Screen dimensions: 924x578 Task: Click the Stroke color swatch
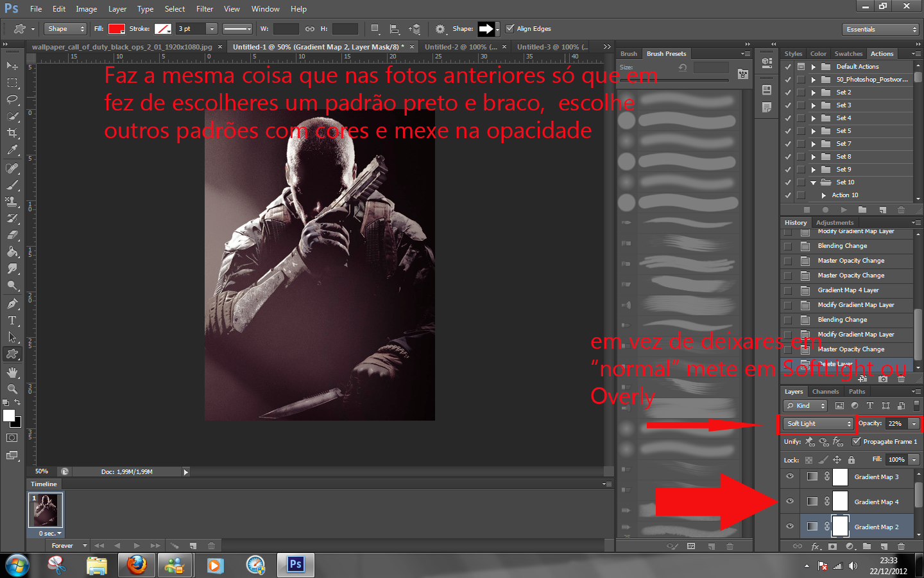[163, 29]
